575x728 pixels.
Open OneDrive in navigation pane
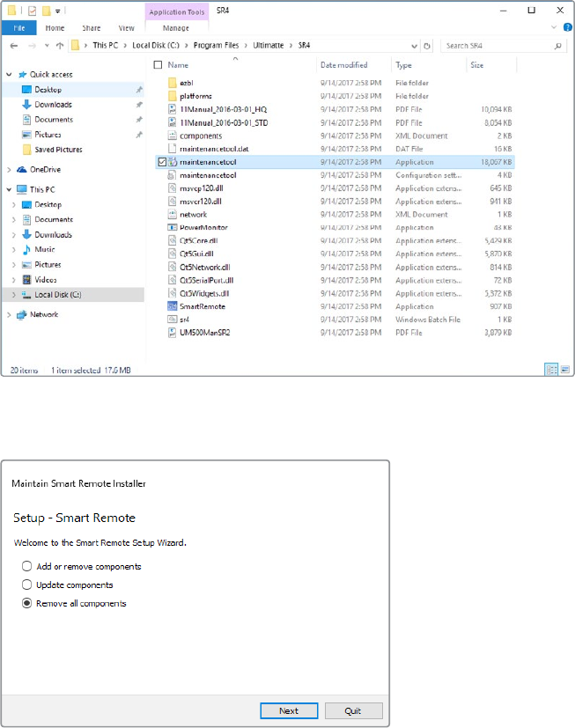tap(46, 170)
